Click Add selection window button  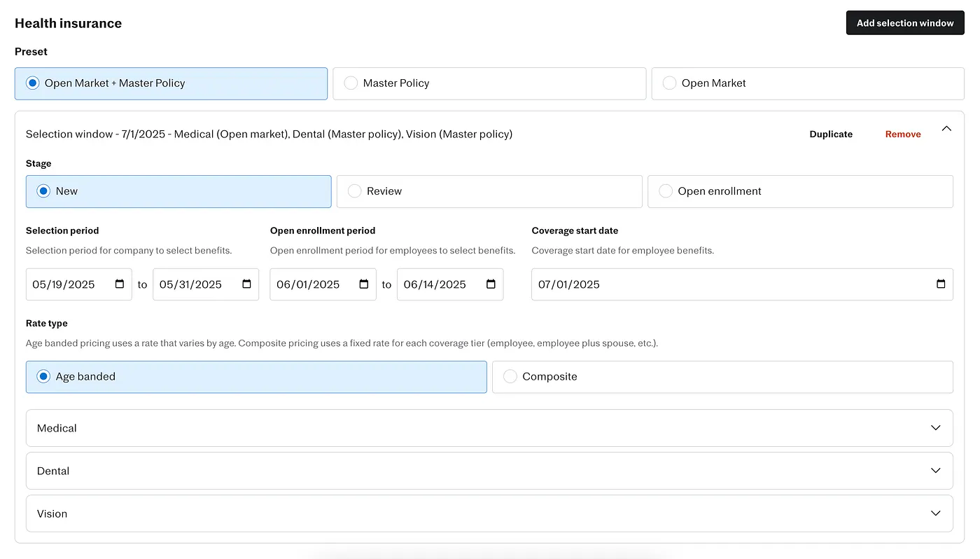[x=905, y=23]
